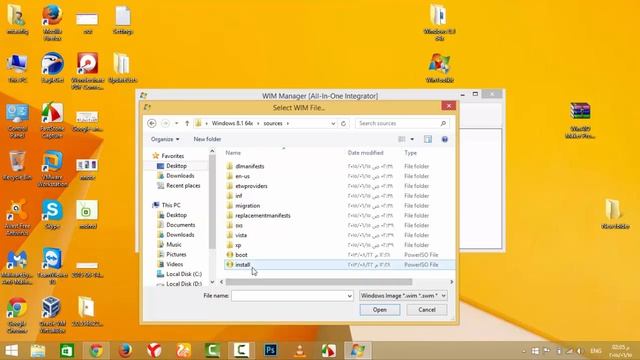Screen dimensions: 640x360
Task: Open view options dropdown arrow
Action: (x=412, y=139)
